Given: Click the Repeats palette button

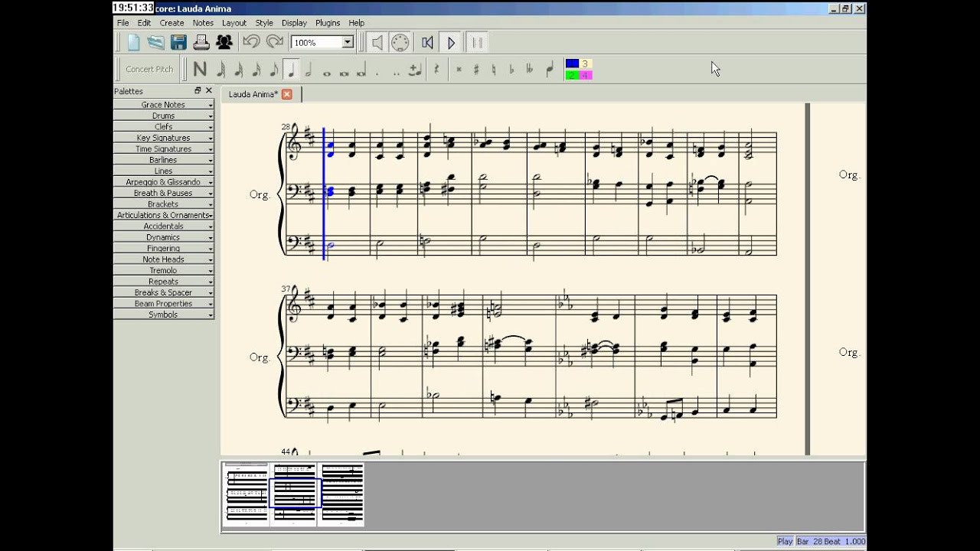Looking at the screenshot, I should click(x=163, y=282).
